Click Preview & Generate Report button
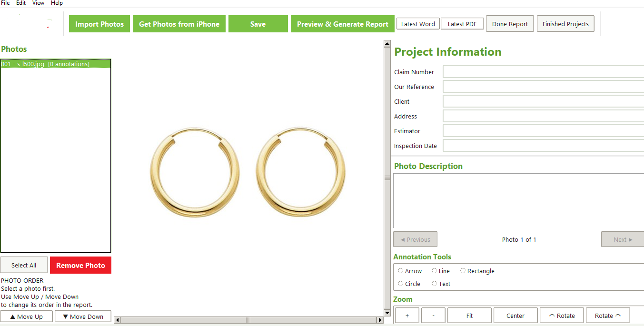The image size is (644, 326). [x=343, y=24]
